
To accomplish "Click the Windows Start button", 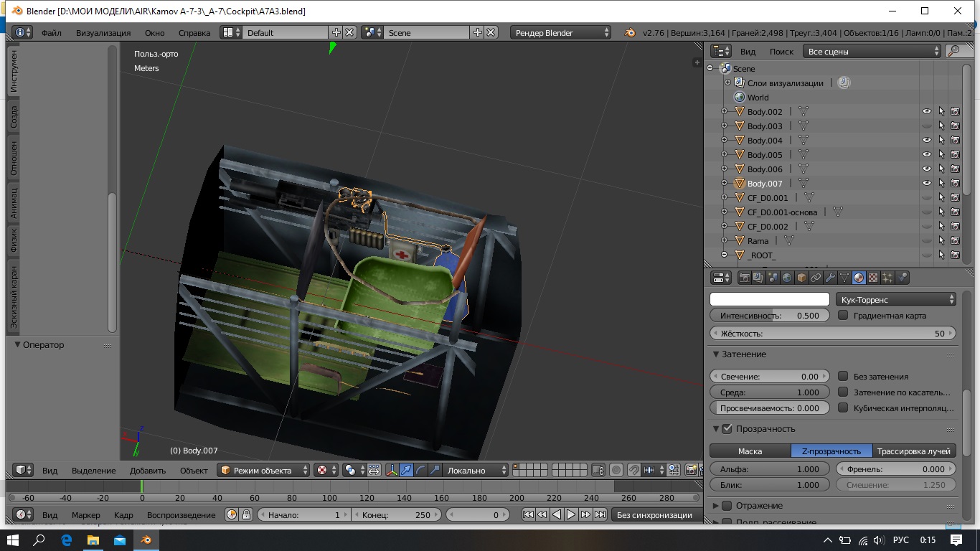I will pyautogui.click(x=13, y=540).
